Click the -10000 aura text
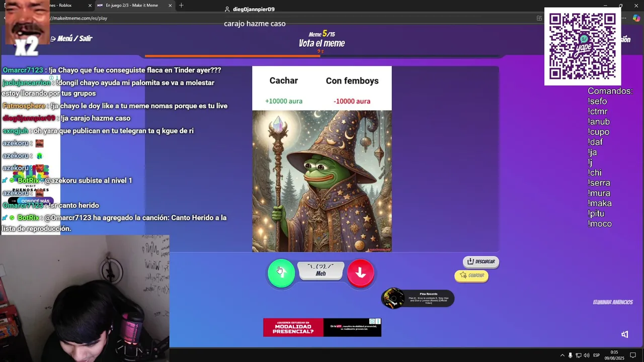The width and height of the screenshot is (644, 362). (352, 101)
